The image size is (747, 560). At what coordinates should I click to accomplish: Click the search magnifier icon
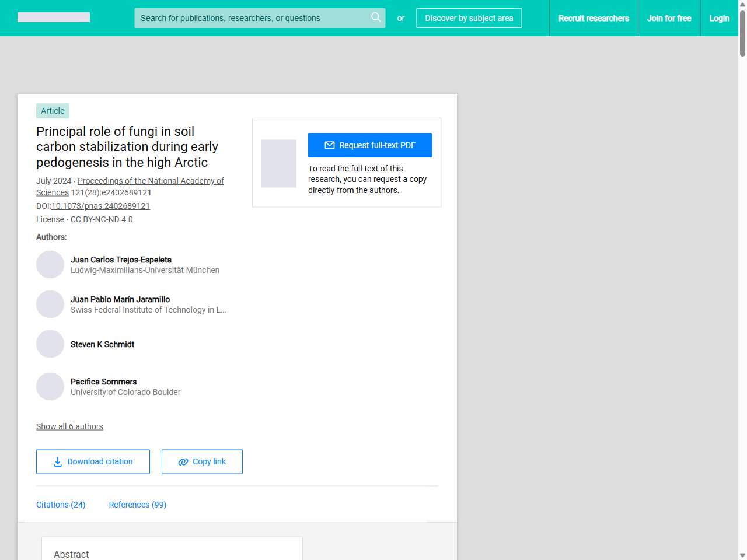tap(376, 17)
